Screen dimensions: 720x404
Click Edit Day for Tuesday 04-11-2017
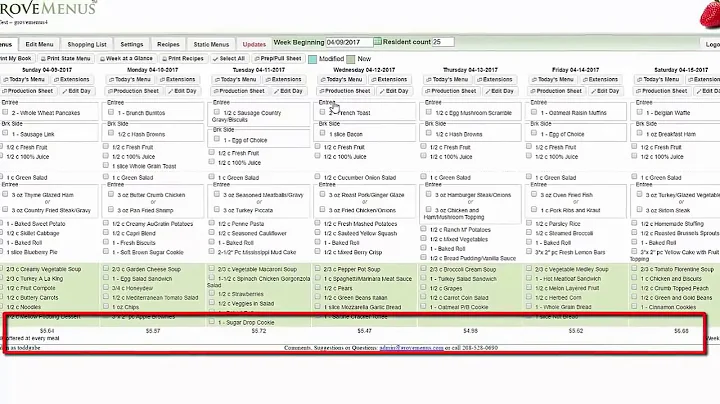click(288, 91)
